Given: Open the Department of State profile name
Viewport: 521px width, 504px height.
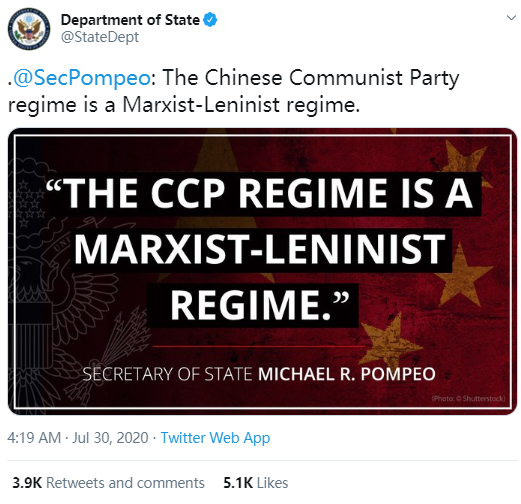Looking at the screenshot, I should pos(130,20).
